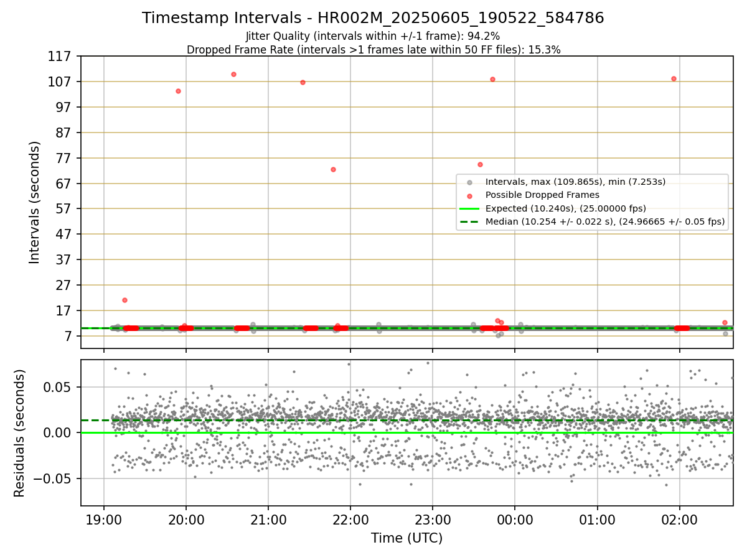
Task: Click the 67 tick label on the intervals axis
Action: pos(65,184)
